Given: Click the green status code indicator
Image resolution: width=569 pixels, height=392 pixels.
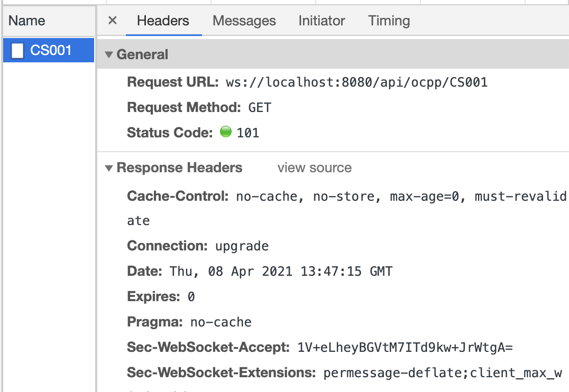Looking at the screenshot, I should (x=226, y=132).
